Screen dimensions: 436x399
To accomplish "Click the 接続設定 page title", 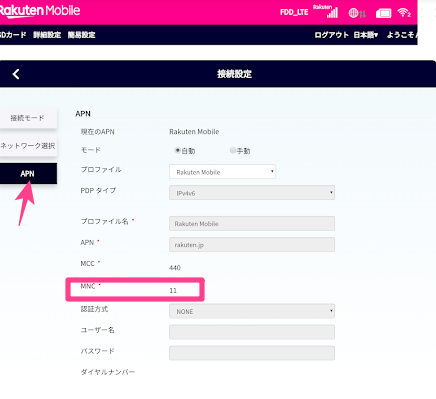I will pyautogui.click(x=234, y=74).
